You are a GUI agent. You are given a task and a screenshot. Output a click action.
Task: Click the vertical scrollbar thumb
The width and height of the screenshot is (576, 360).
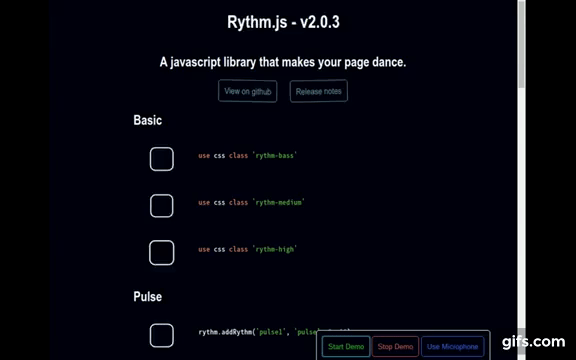click(x=521, y=44)
